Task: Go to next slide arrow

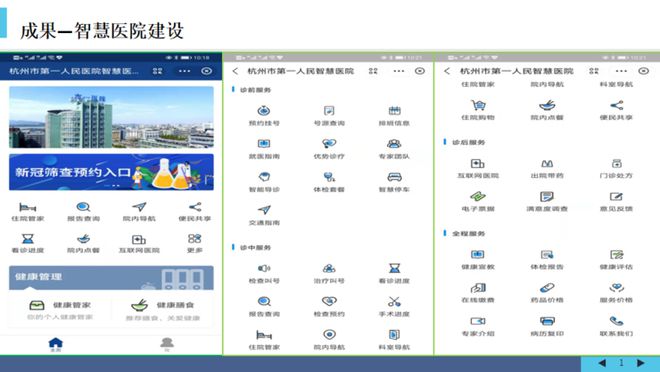Action: coord(641,363)
